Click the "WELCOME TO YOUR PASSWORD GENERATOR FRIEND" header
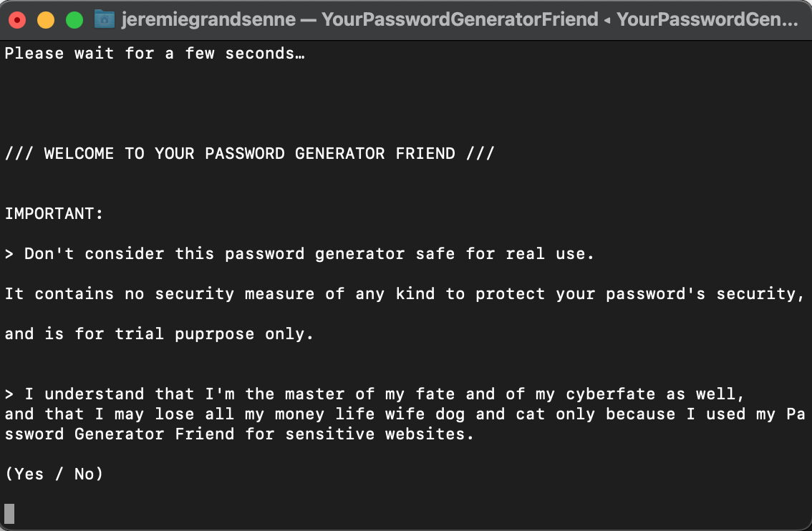Viewport: 812px width, 531px height. pos(249,153)
